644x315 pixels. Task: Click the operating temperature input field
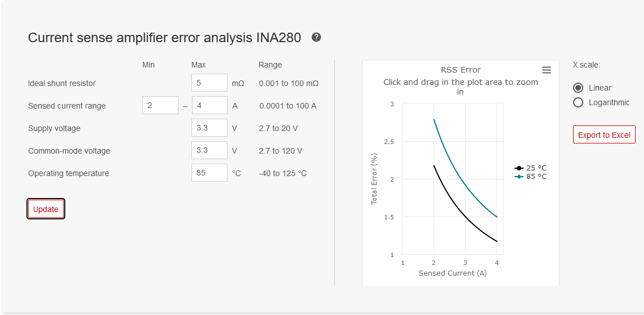pyautogui.click(x=209, y=173)
